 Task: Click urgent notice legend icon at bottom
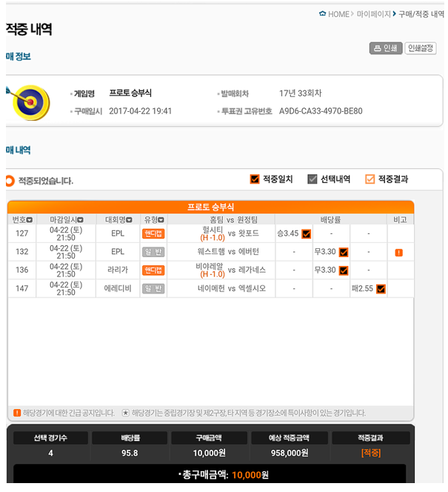pyautogui.click(x=17, y=413)
